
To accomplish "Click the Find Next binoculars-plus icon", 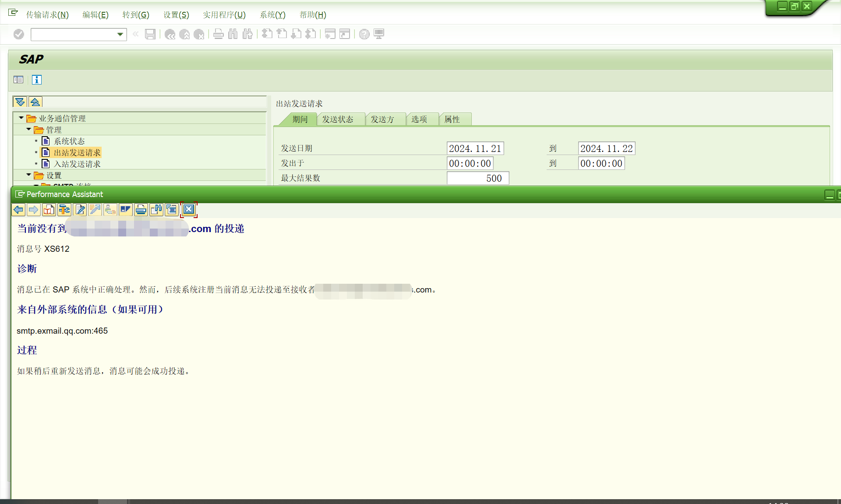I will pos(247,34).
